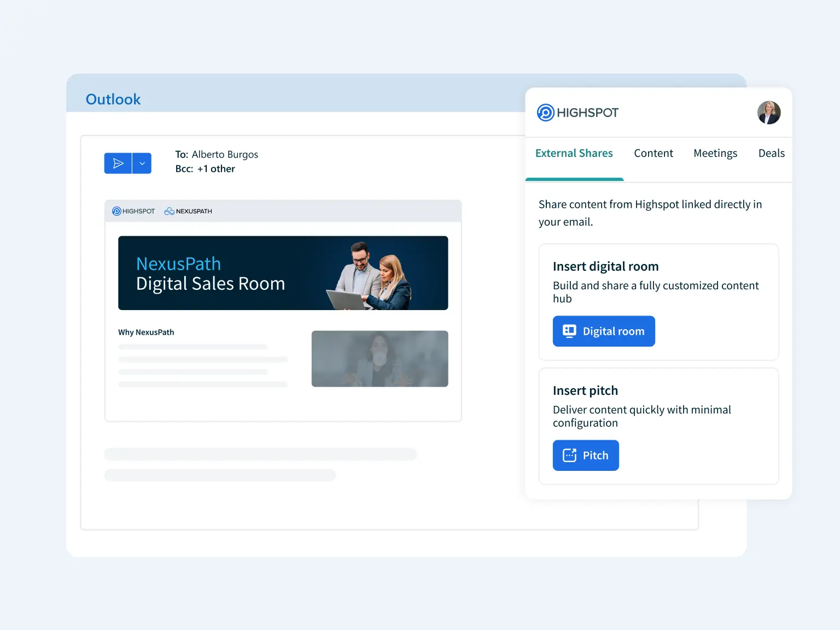Switch to the External Shares tab
Viewport: 840px width, 630px height.
coord(574,154)
